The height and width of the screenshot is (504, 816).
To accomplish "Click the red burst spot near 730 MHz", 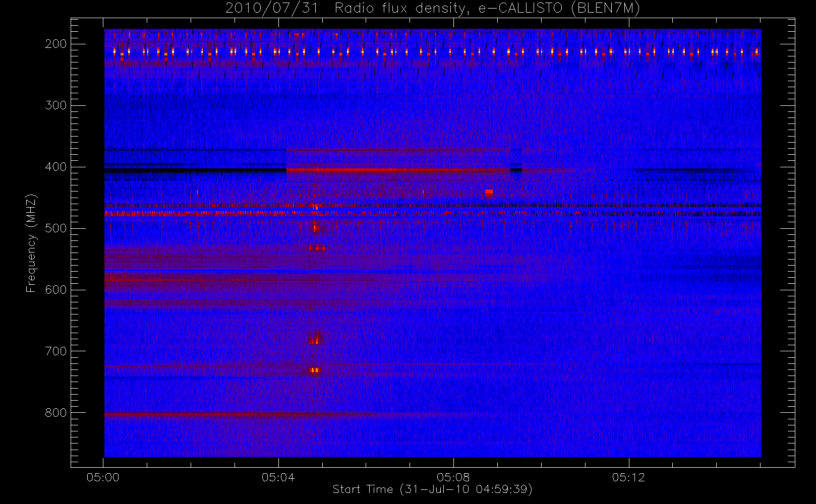I will [x=315, y=370].
